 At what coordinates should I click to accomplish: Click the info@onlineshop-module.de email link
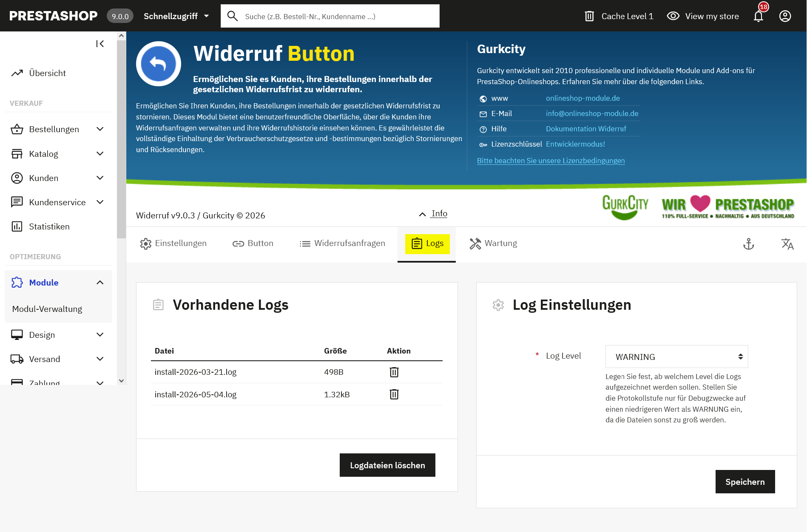(x=592, y=113)
